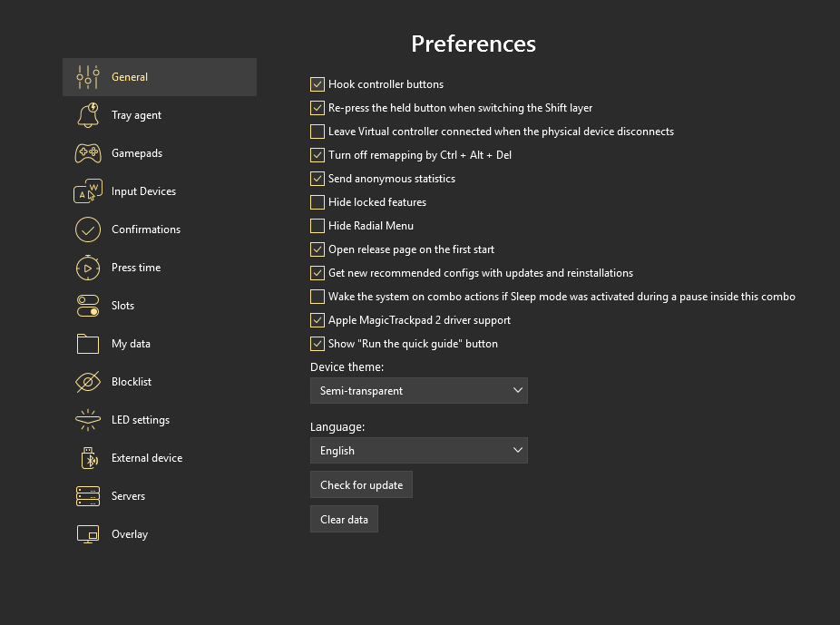Click the Tray agent bell icon
Screen dimensions: 840x625
click(88, 115)
